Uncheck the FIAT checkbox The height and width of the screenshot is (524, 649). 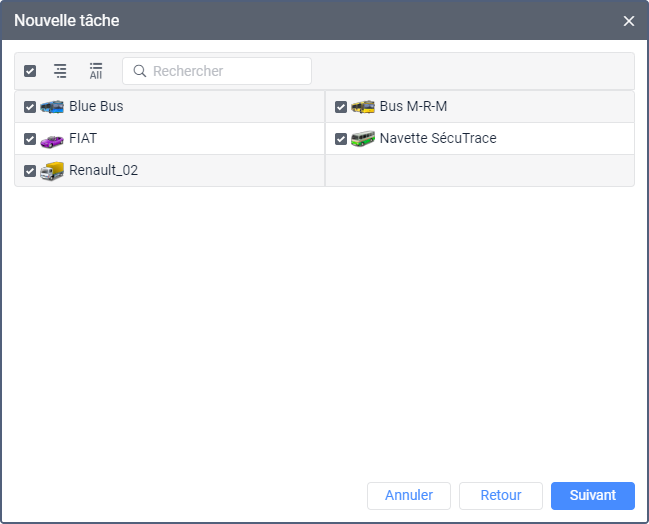[x=30, y=139]
